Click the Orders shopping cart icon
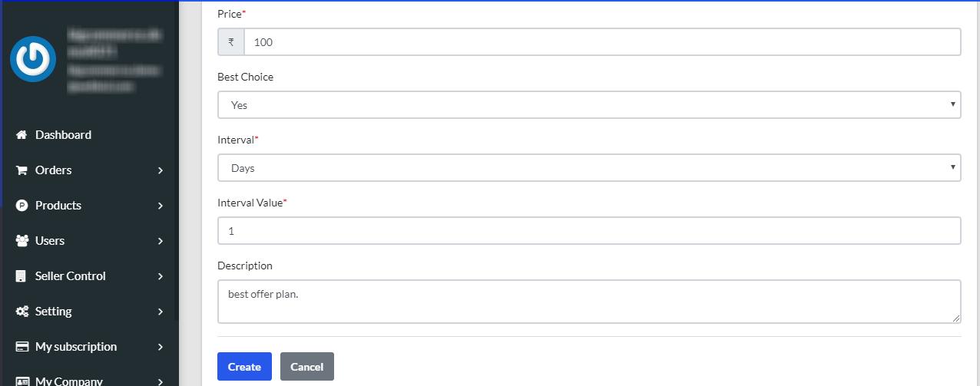The image size is (980, 386). pos(22,170)
